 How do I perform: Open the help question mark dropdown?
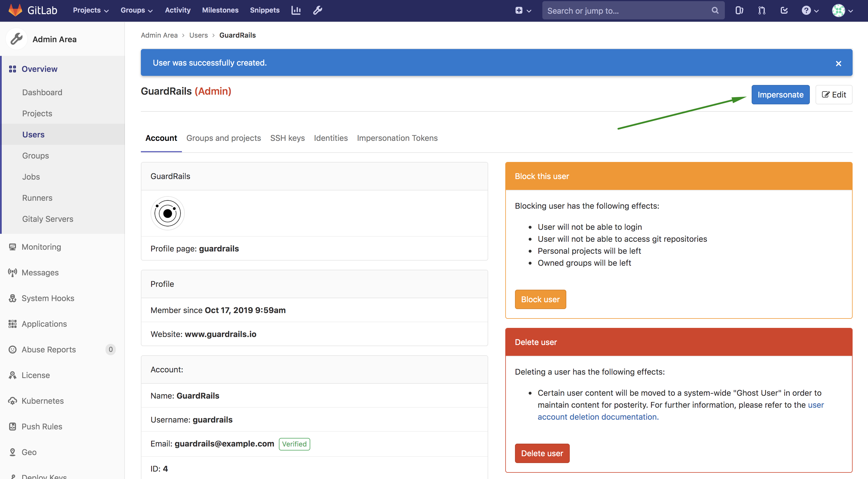(x=809, y=11)
